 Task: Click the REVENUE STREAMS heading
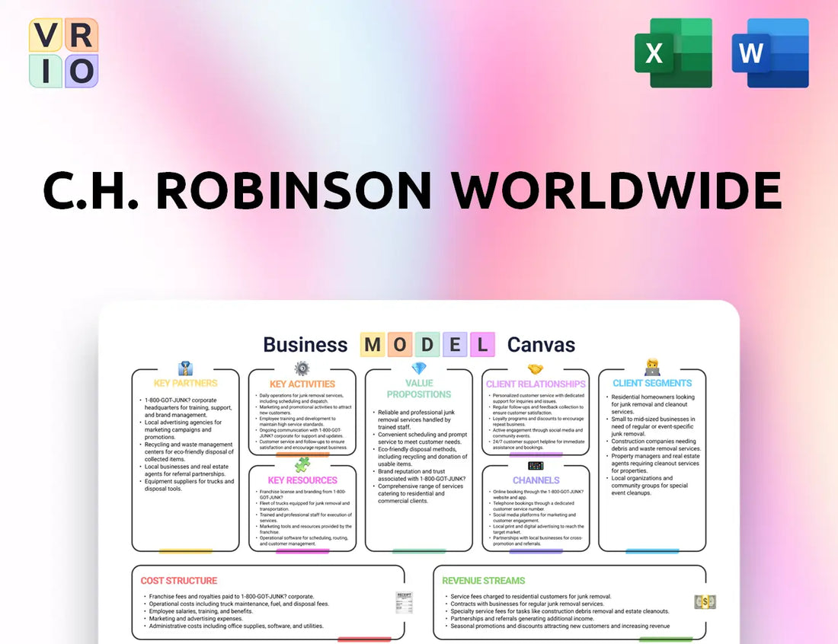(x=483, y=581)
